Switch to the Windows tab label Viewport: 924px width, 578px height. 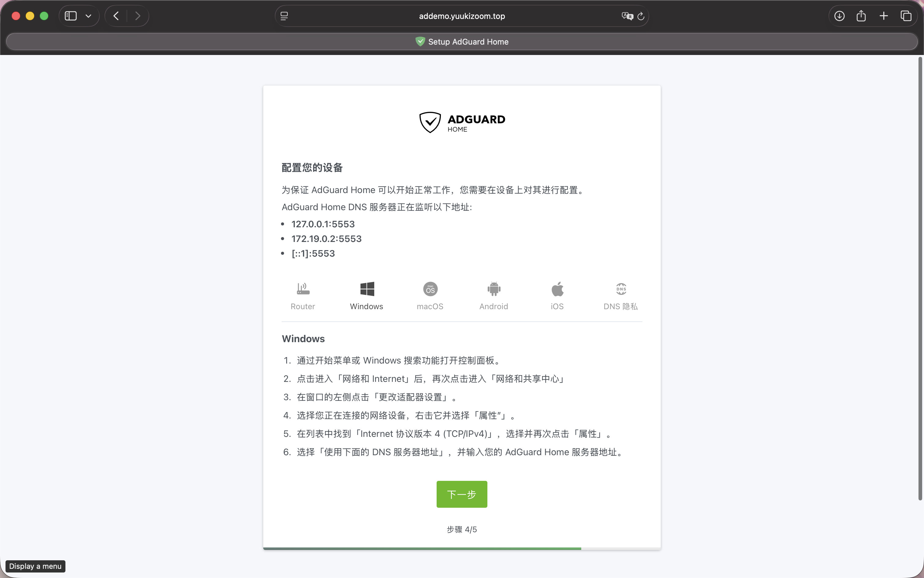click(x=366, y=306)
